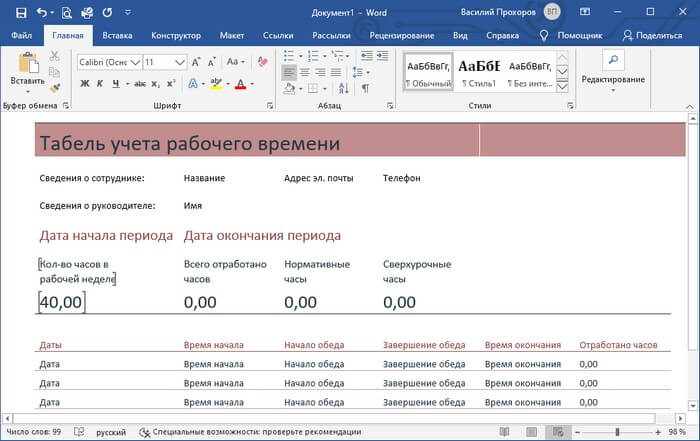Paste using the Вставить clipboard icon
Screen dimensions: 700x441
tap(28, 64)
